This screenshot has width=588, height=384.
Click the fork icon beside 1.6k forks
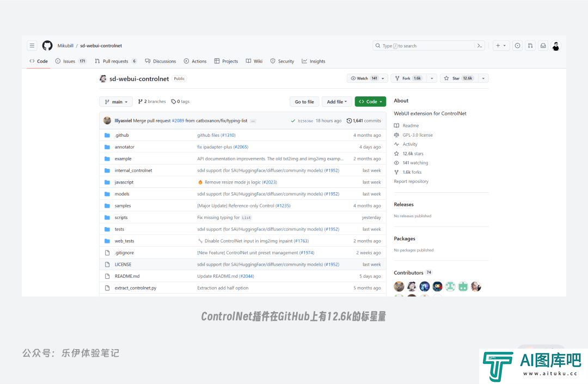396,172
